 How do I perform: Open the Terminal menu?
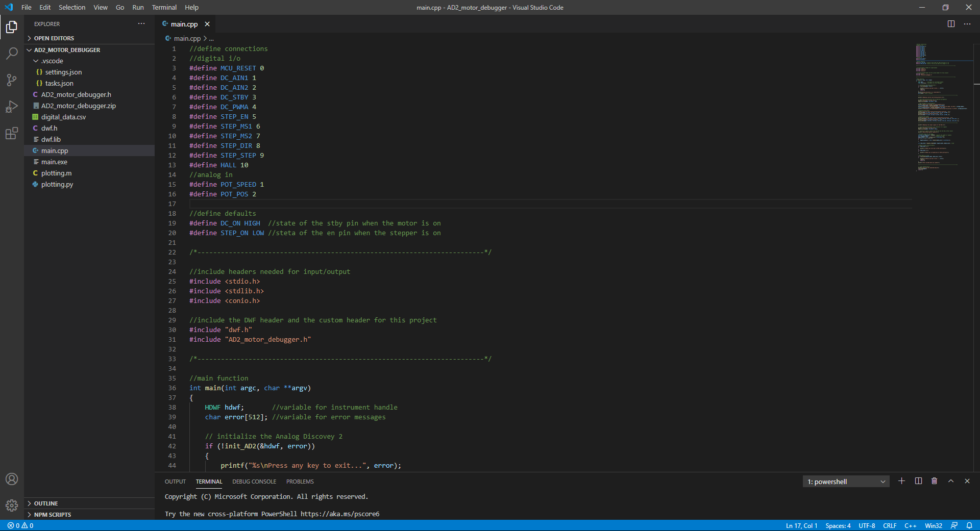164,7
